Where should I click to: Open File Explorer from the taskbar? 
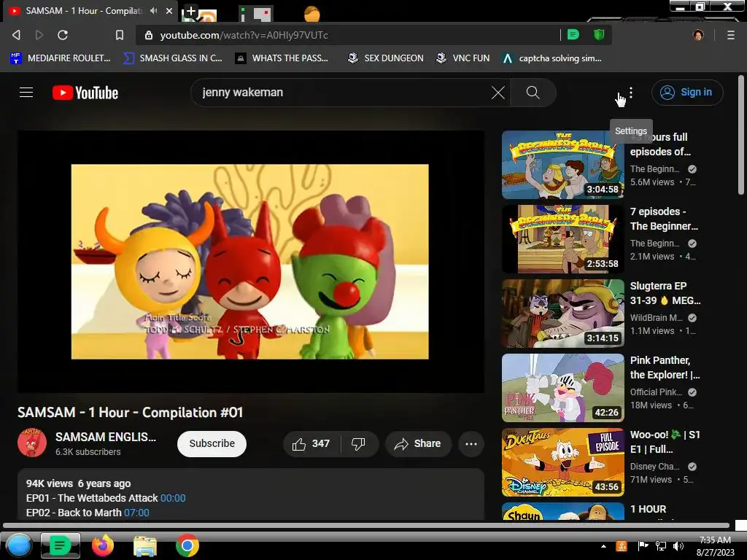(x=145, y=545)
